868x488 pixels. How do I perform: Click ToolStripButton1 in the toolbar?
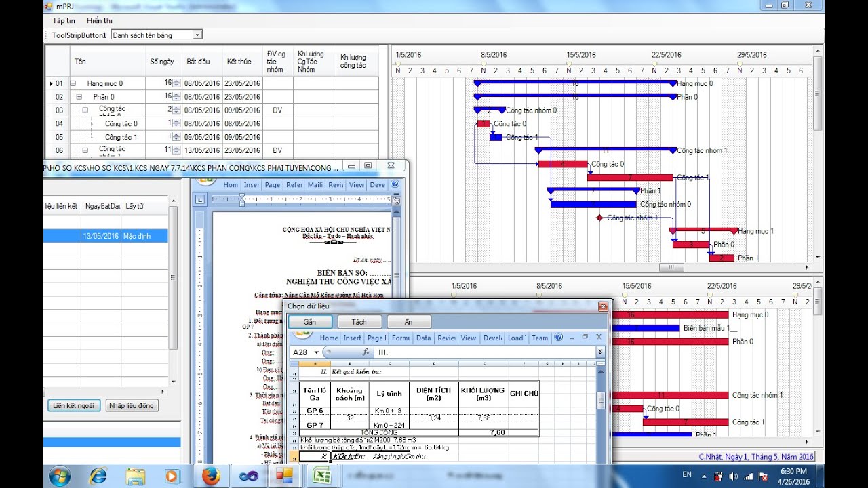(79, 35)
